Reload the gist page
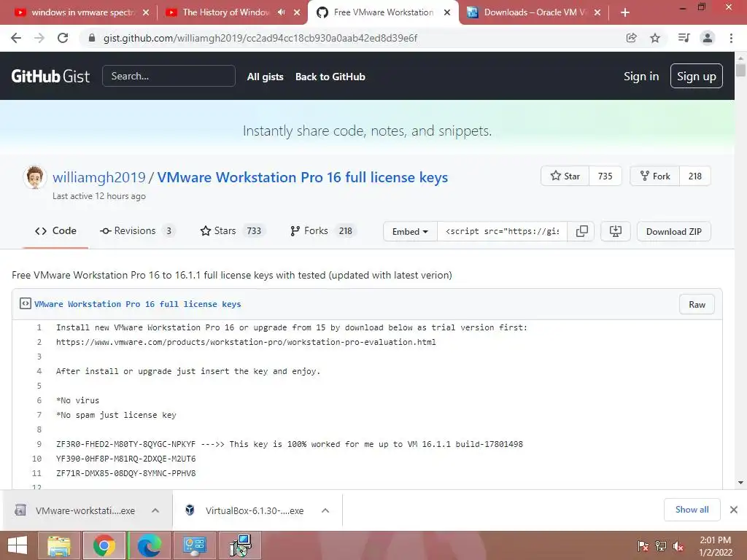Viewport: 747px width, 560px height. click(x=63, y=38)
